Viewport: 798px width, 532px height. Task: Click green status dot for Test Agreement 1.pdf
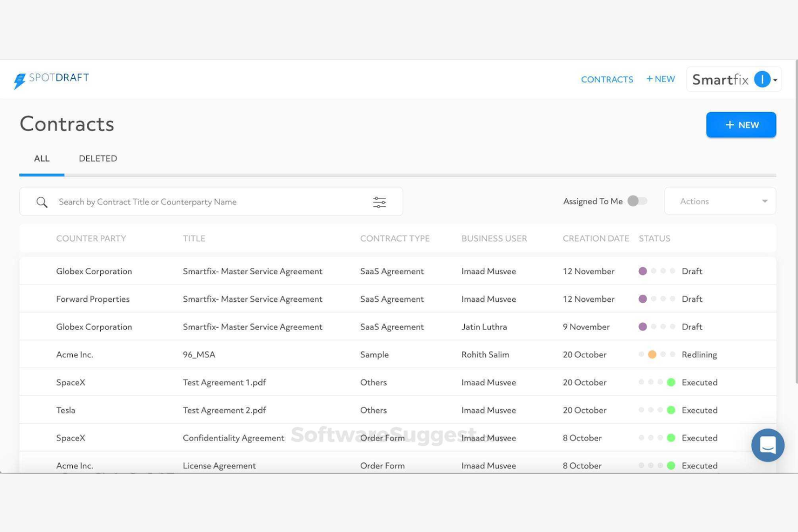pos(671,382)
